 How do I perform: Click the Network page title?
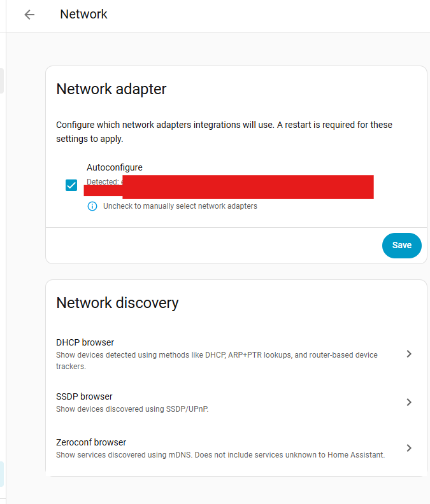[x=83, y=14]
